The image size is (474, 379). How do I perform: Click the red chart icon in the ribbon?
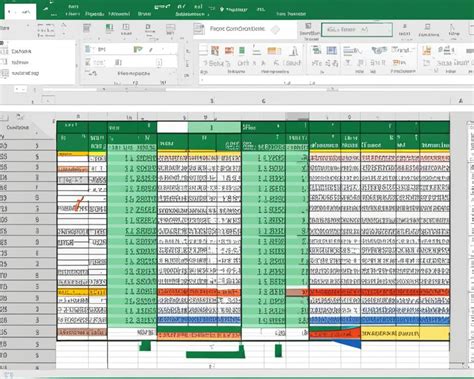tap(229, 51)
